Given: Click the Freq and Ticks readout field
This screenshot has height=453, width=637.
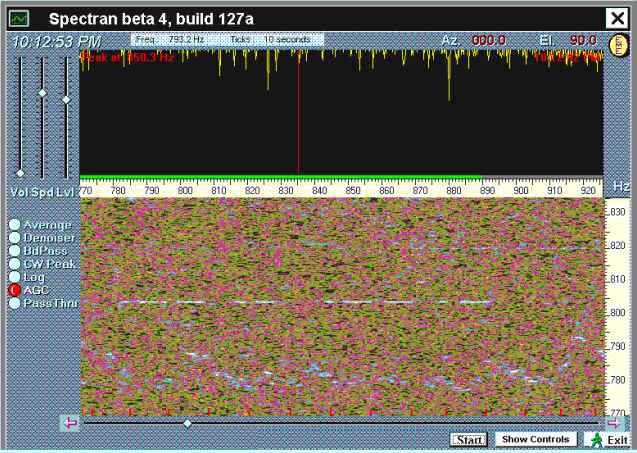Looking at the screenshot, I should tap(228, 39).
